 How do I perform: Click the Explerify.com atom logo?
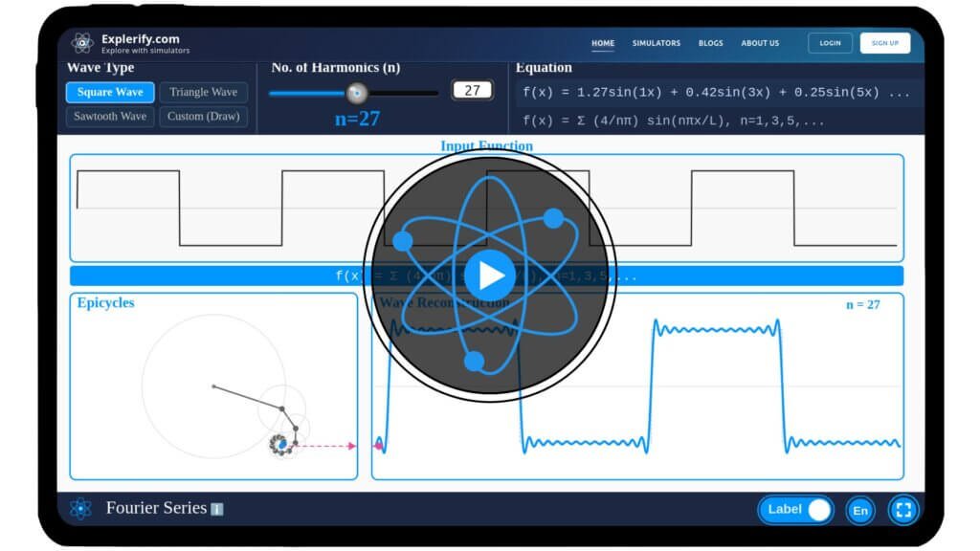pos(81,42)
